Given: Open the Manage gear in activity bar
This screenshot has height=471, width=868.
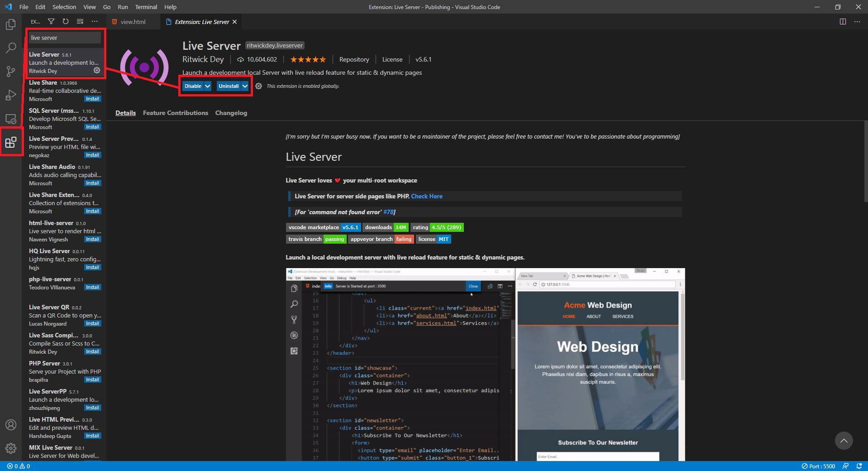Looking at the screenshot, I should [x=11, y=448].
